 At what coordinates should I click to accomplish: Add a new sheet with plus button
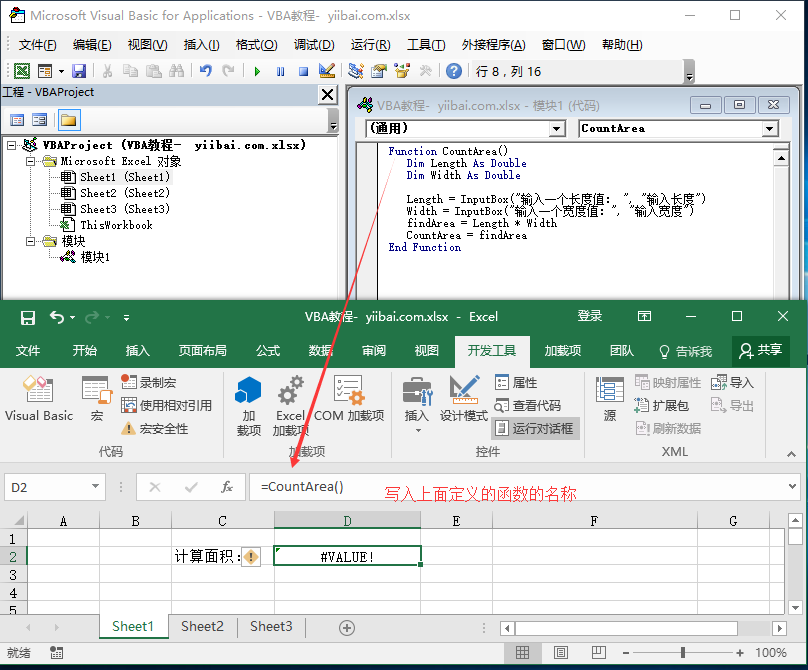pos(347,628)
